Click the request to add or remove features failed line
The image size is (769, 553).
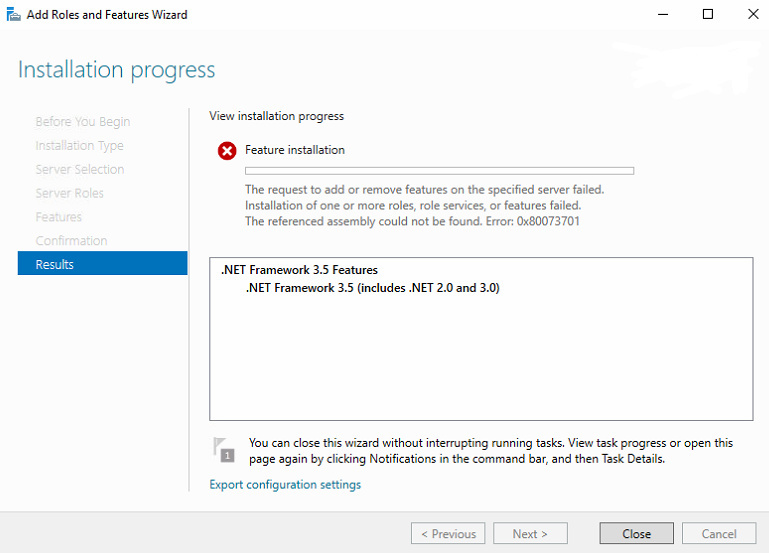click(x=424, y=190)
